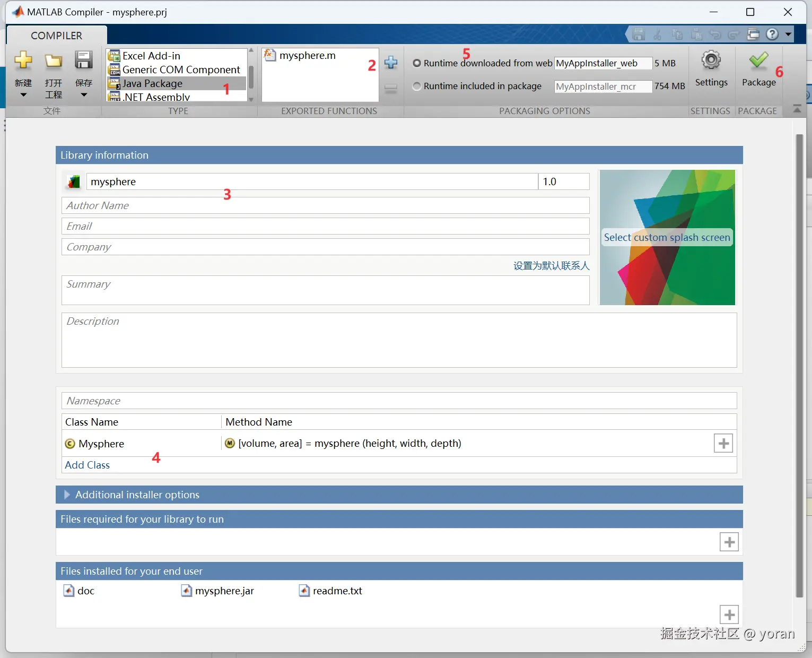
Task: Expand Additional installer options
Action: click(x=67, y=495)
